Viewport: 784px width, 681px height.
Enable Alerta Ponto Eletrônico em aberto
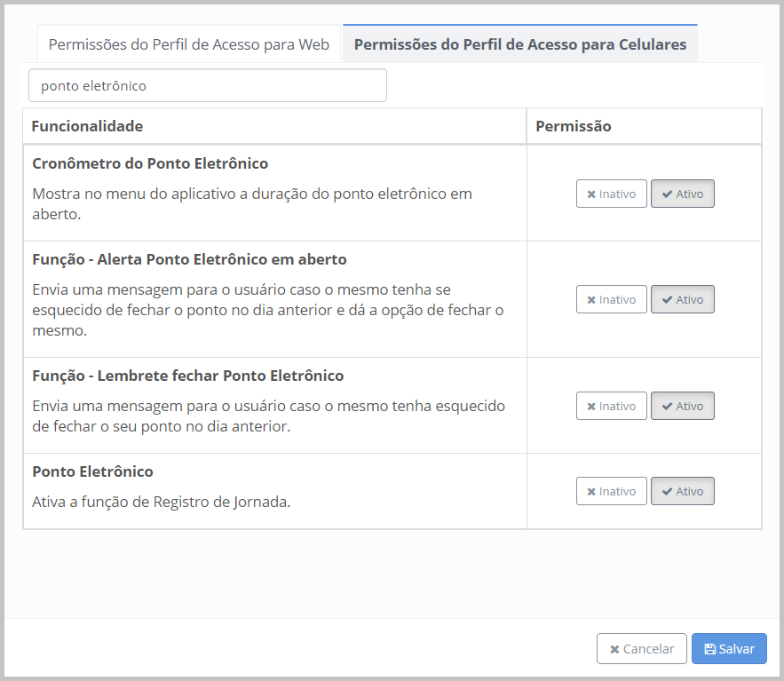click(x=682, y=299)
